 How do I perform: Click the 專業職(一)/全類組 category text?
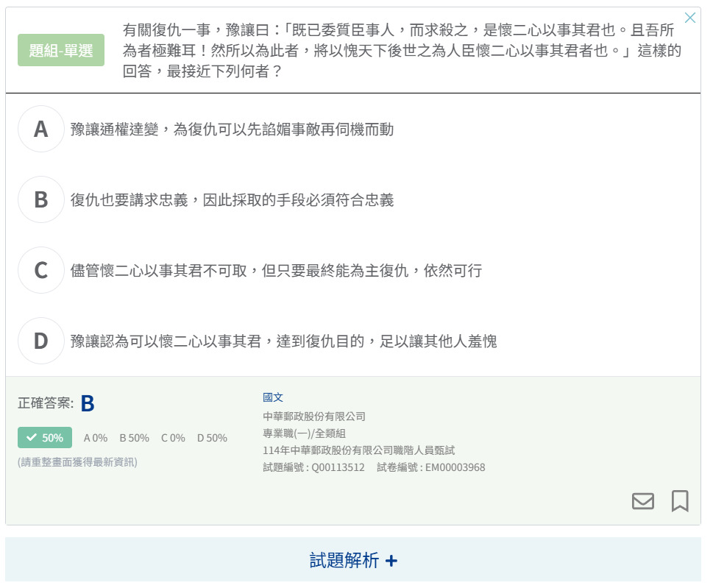pyautogui.click(x=304, y=433)
